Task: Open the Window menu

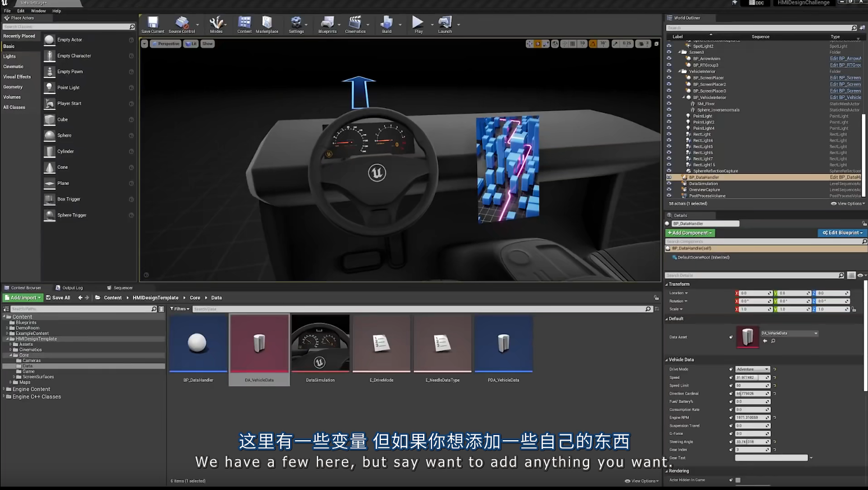Action: tap(38, 10)
